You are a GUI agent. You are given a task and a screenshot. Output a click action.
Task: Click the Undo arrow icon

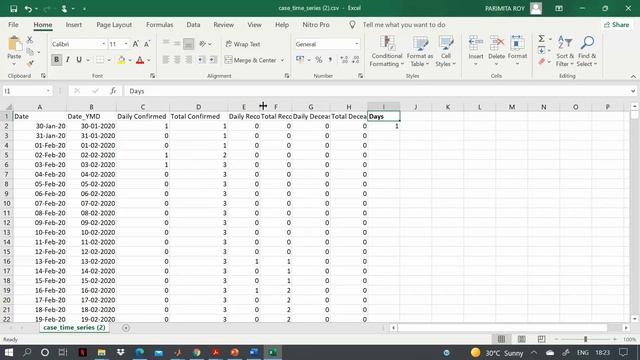pos(28,9)
